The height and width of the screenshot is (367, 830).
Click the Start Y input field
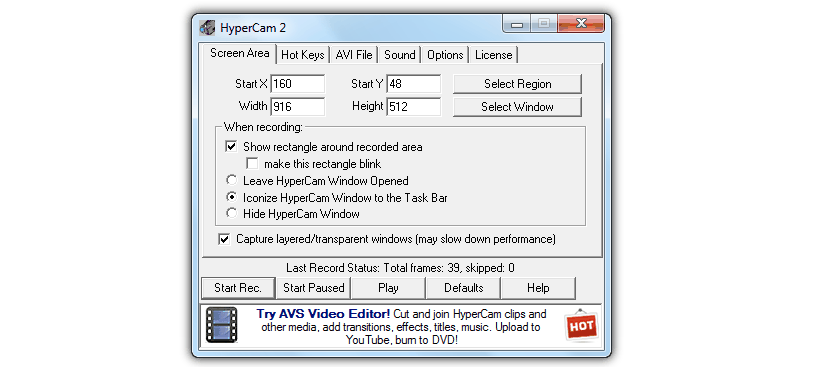click(x=413, y=84)
